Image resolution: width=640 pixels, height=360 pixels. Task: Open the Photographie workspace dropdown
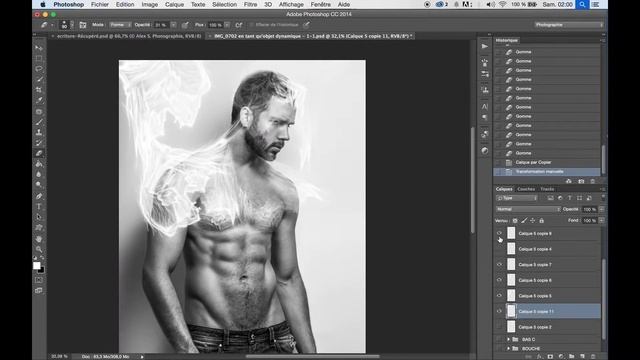tap(569, 25)
